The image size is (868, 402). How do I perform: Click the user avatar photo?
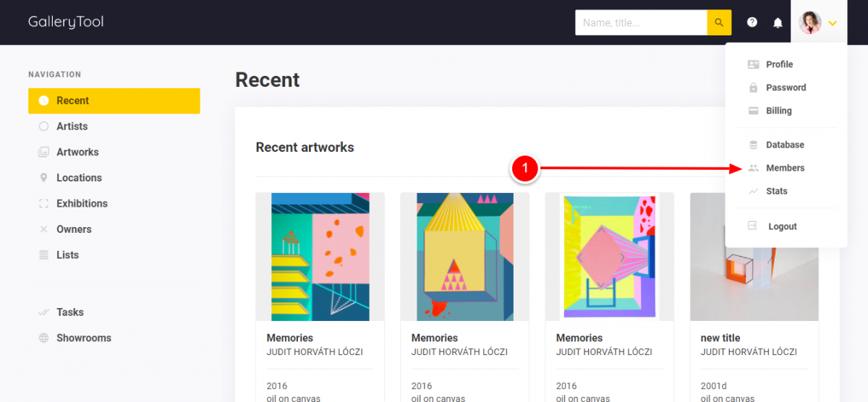810,22
